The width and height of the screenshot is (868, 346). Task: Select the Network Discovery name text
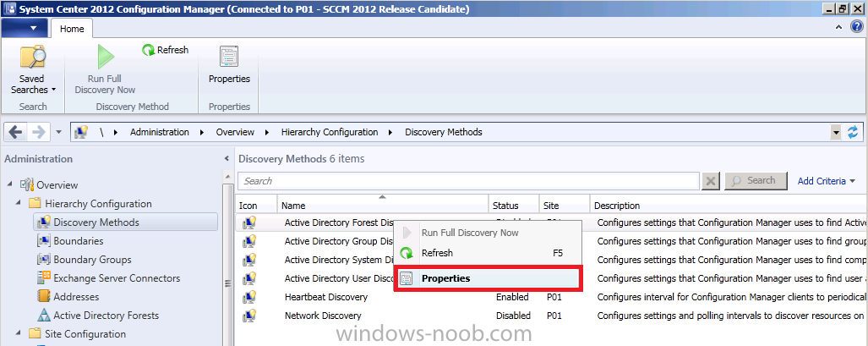click(323, 316)
